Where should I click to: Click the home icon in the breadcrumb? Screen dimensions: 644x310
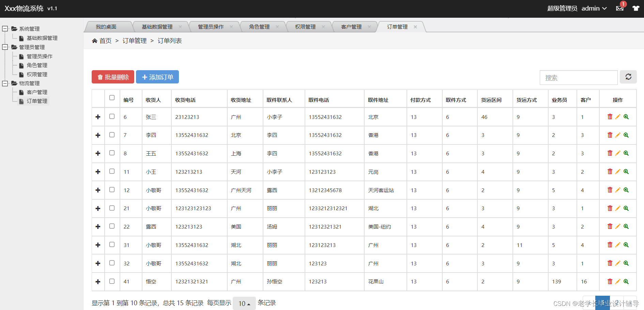coord(95,41)
